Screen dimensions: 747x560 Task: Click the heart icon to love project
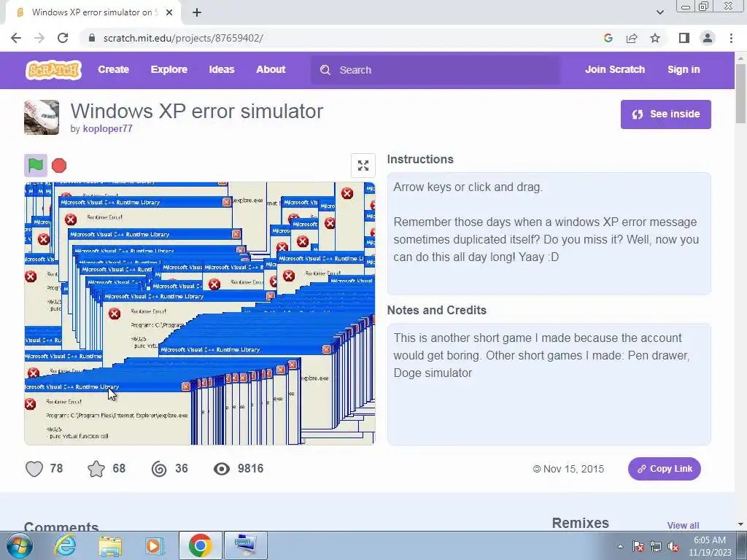pos(34,469)
